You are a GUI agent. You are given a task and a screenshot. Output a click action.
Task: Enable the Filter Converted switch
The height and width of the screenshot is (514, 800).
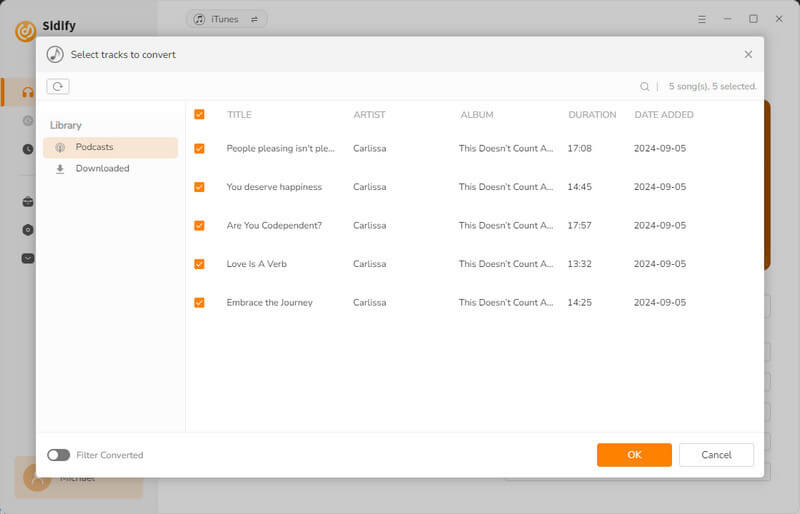(x=59, y=455)
